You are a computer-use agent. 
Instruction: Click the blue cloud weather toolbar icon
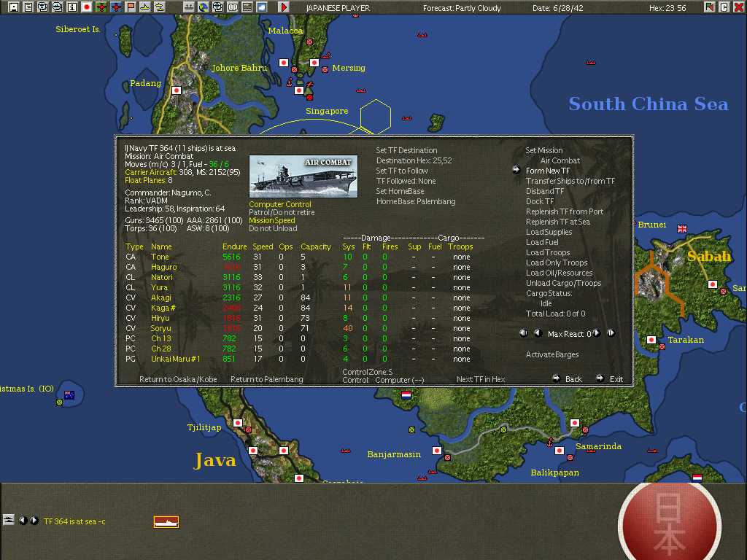[x=262, y=7]
